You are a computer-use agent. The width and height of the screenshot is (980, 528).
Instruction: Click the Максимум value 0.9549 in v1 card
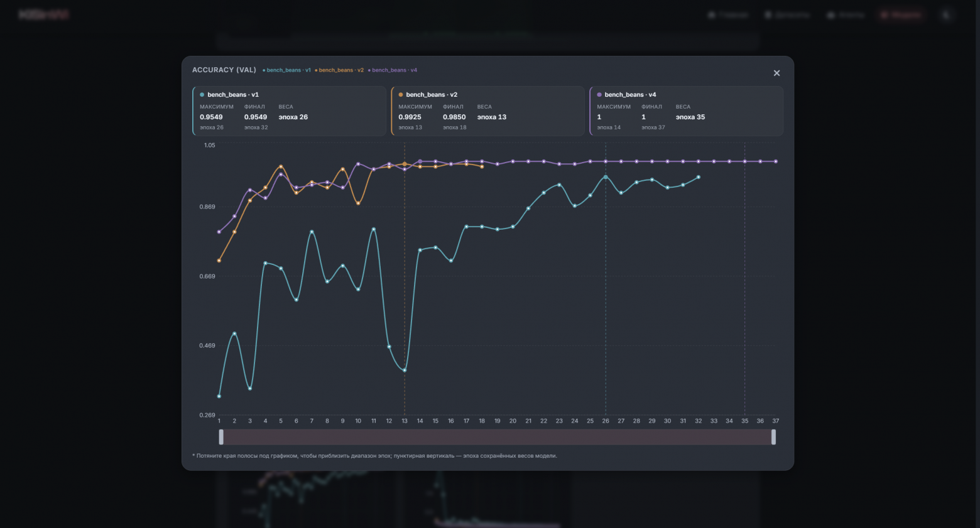pos(211,117)
